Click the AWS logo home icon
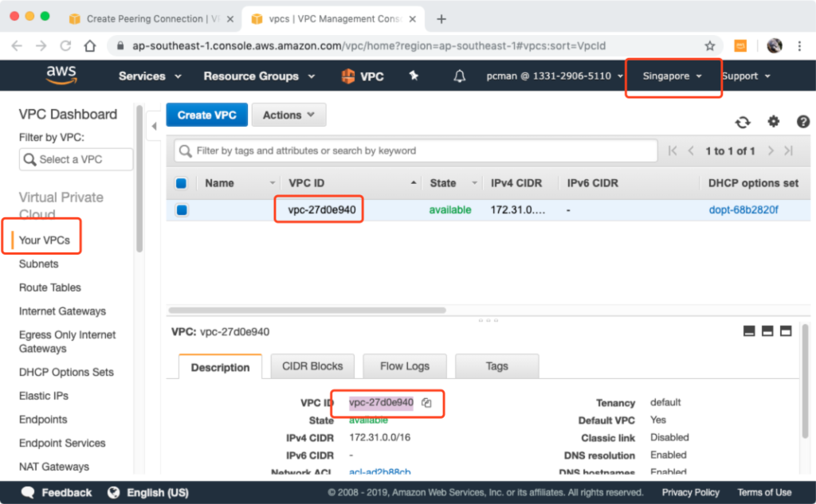 pos(61,75)
